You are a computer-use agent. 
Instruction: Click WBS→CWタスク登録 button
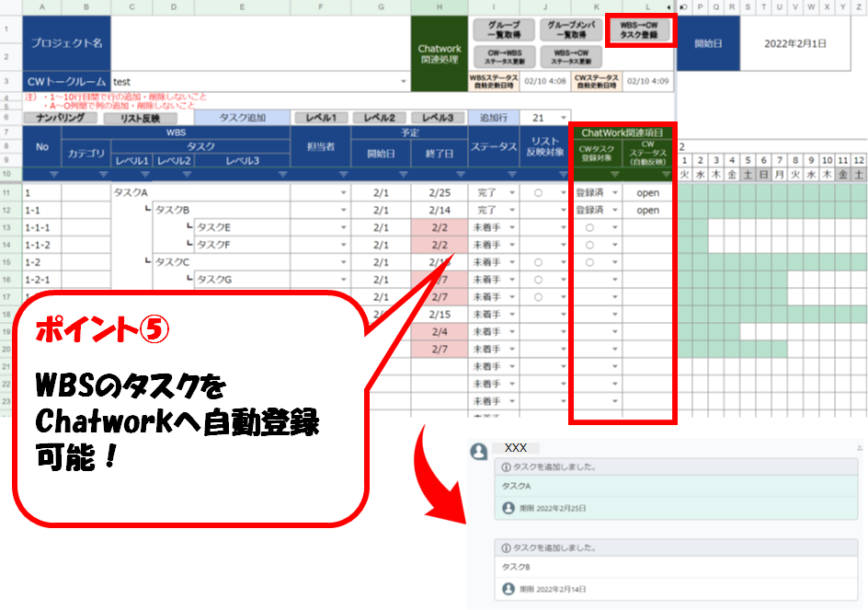click(x=639, y=29)
